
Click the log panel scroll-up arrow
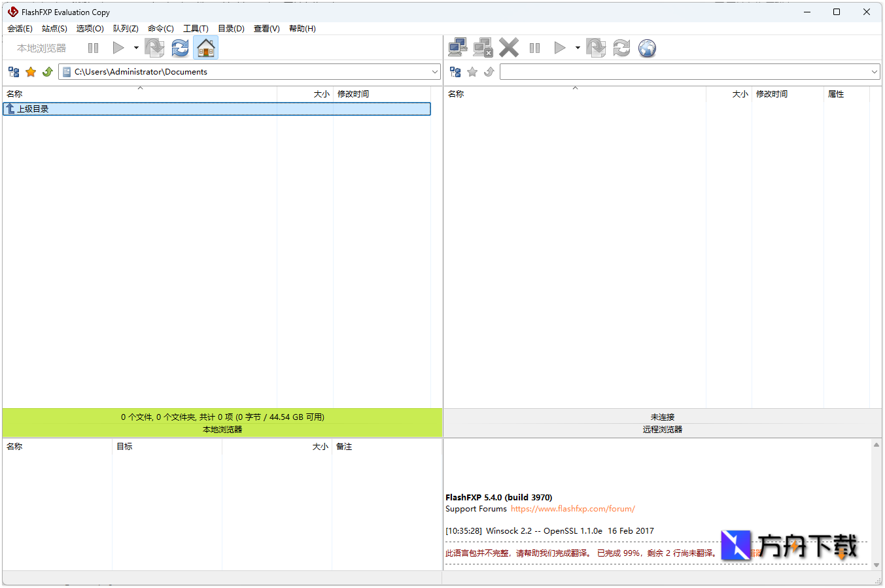[x=876, y=445]
